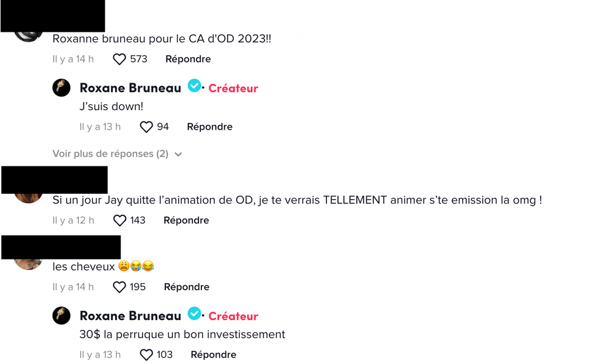600x364 pixels.
Task: Reply to the 'Si un jour Jay' comment
Action: (186, 220)
